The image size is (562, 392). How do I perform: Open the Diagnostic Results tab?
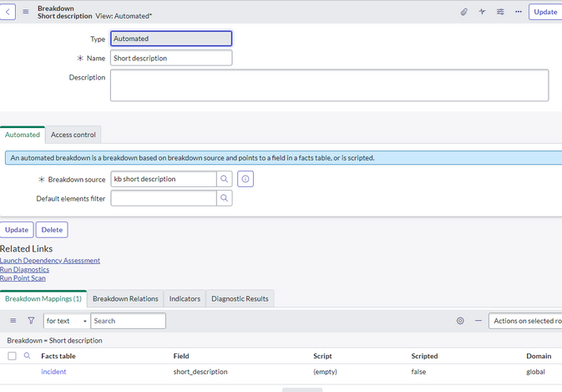(240, 299)
